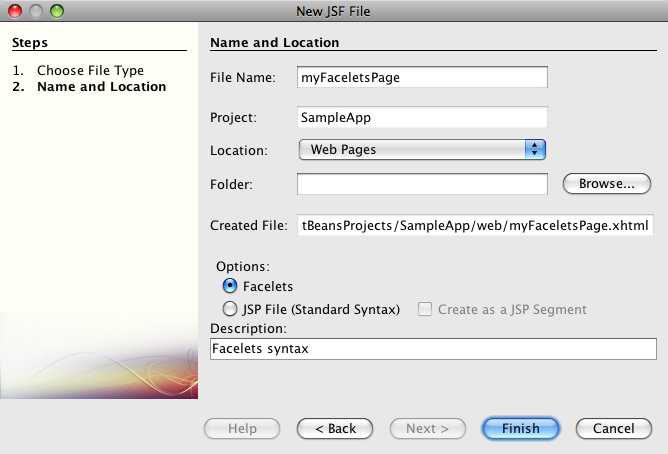Click the yellow minimize window button
Image resolution: width=668 pixels, height=454 pixels.
tap(36, 11)
